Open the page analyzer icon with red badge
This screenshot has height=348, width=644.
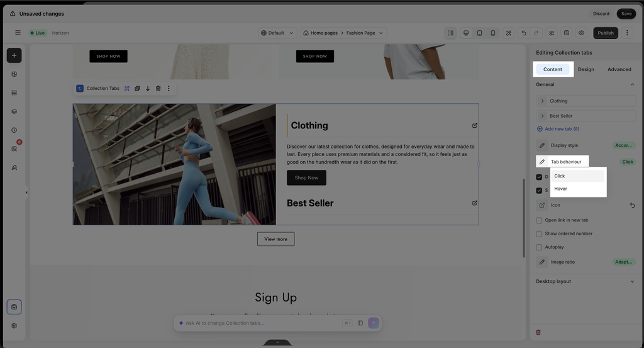pos(14,149)
